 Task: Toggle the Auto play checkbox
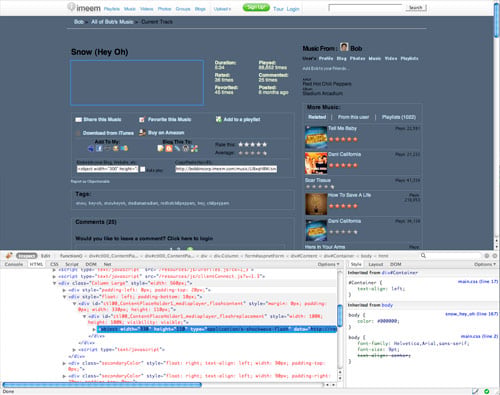[x=143, y=169]
